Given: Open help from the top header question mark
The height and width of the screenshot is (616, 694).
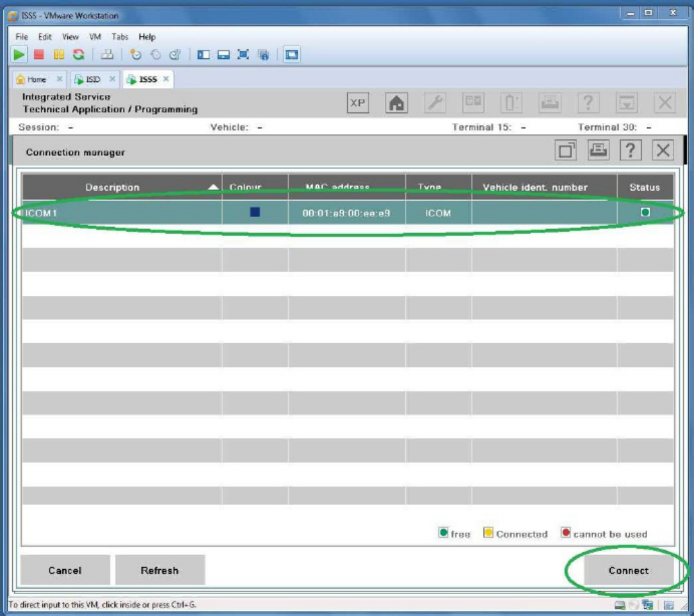Looking at the screenshot, I should coord(588,103).
